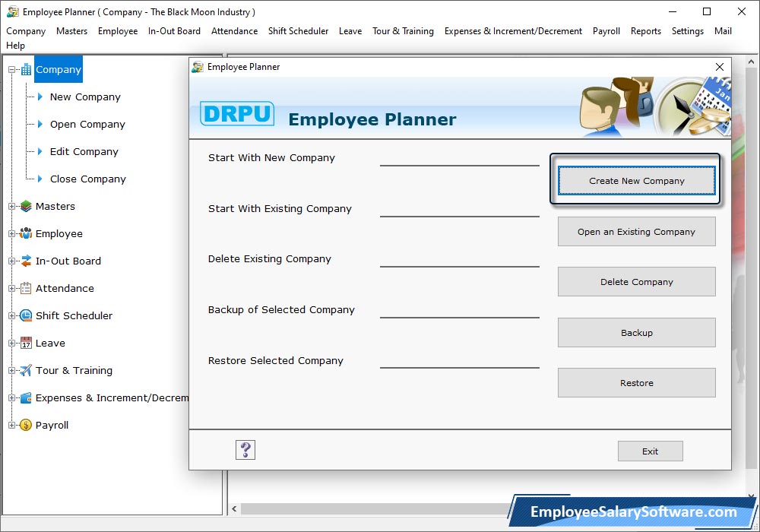The image size is (760, 532).
Task: Expand the Masters tree node
Action: (11, 207)
